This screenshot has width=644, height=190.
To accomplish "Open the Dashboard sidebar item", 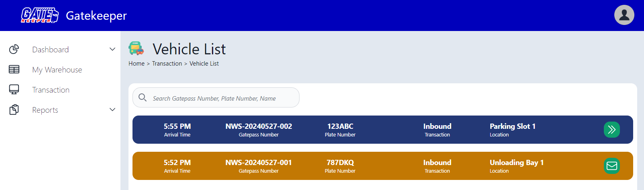I will (50, 50).
